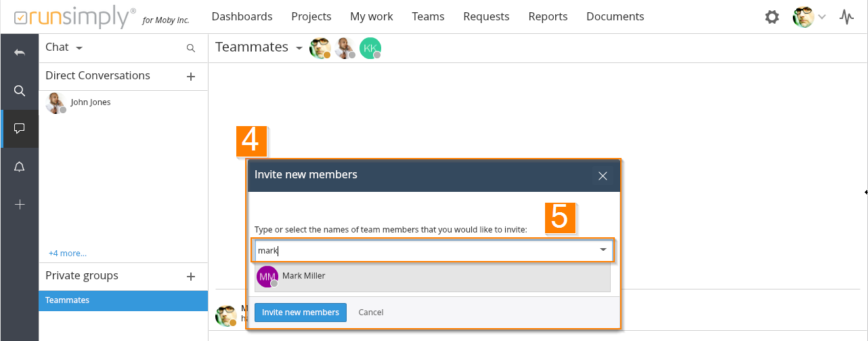The height and width of the screenshot is (341, 868).
Task: Search chats with the magnifier icon
Action: (191, 48)
